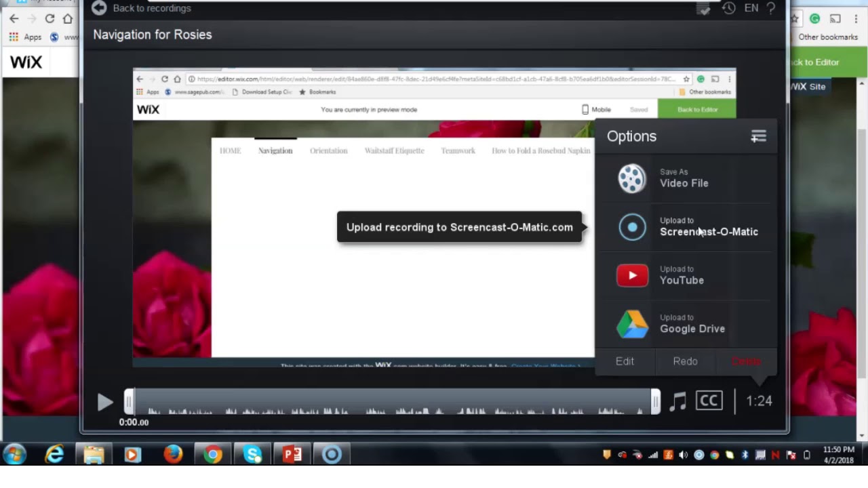Open the clock showing 11:50 PM
The image size is (868, 488).
coord(839,455)
